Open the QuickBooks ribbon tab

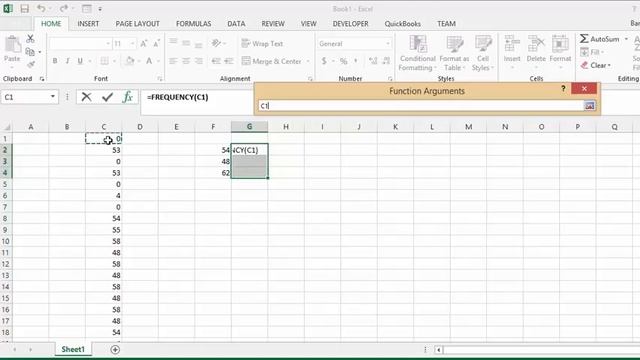pyautogui.click(x=402, y=24)
